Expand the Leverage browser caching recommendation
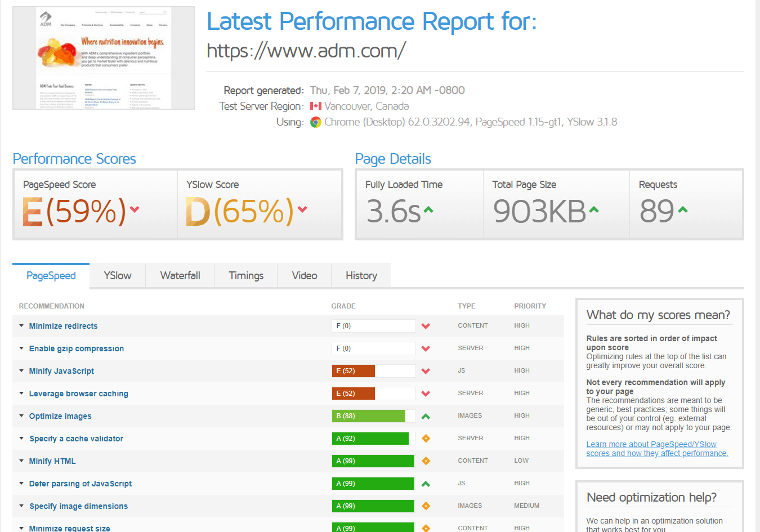The width and height of the screenshot is (760, 532). (x=21, y=393)
